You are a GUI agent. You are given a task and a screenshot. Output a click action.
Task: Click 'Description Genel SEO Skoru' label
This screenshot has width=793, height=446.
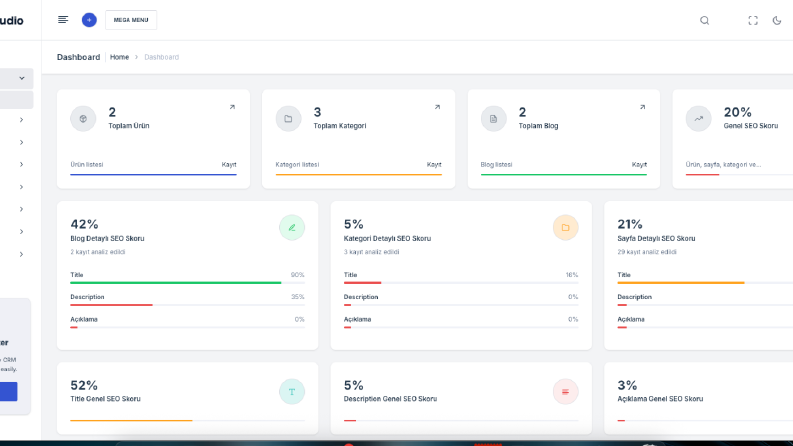pyautogui.click(x=390, y=398)
